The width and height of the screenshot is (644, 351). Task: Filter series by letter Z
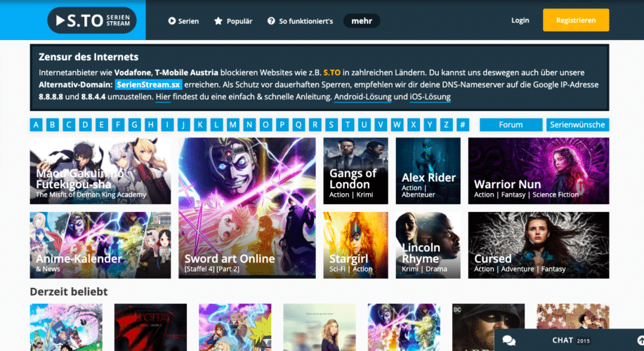[x=447, y=125]
